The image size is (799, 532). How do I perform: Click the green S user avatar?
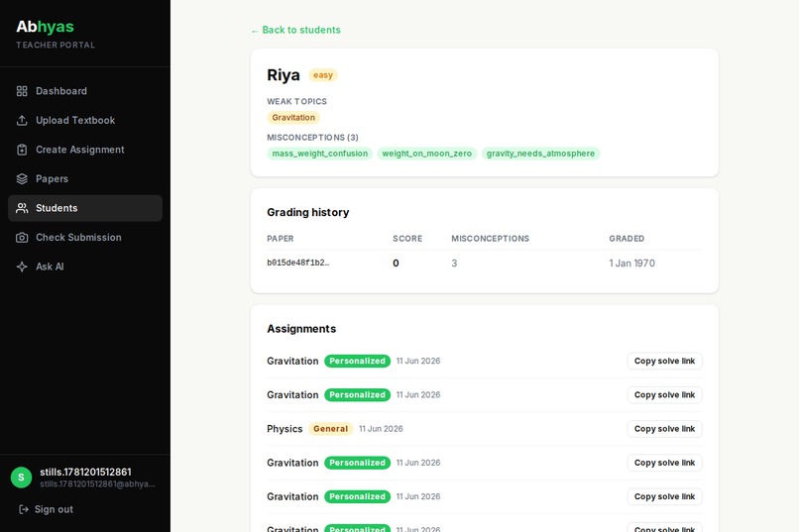coord(22,478)
